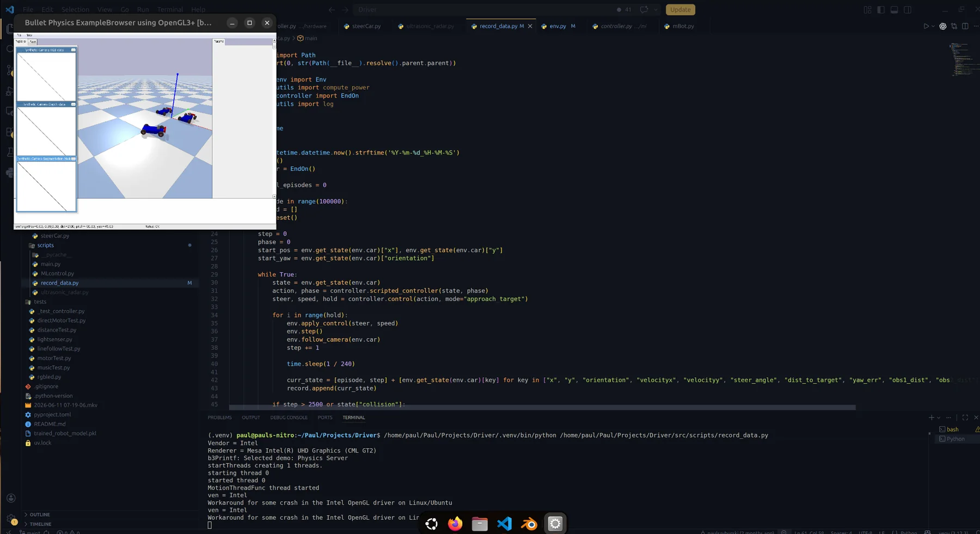Click the ChatGPT/Codex icon in the editor toolbar
This screenshot has height=534, width=980.
(943, 26)
